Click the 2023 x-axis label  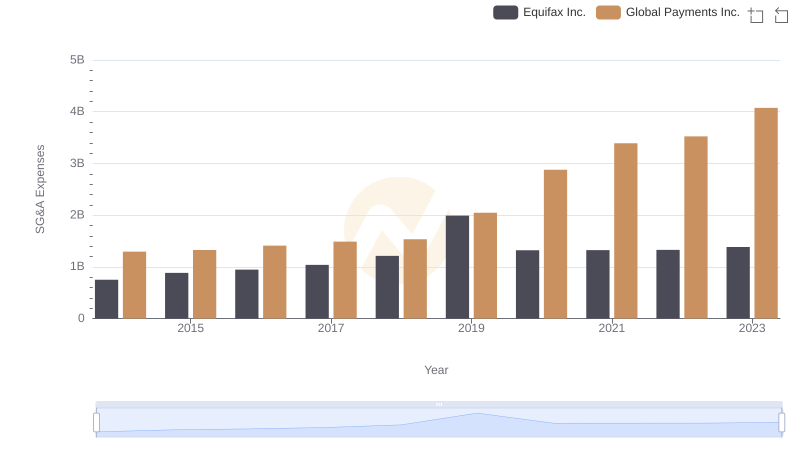click(x=752, y=328)
